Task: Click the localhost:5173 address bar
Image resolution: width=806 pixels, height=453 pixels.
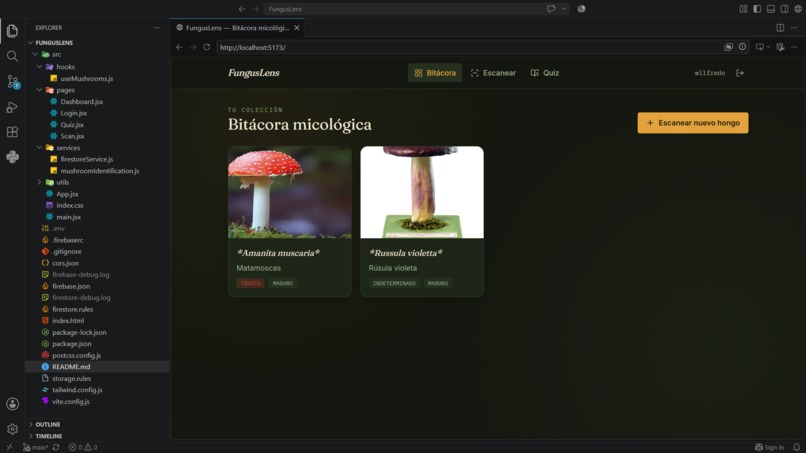Action: pyautogui.click(x=468, y=47)
